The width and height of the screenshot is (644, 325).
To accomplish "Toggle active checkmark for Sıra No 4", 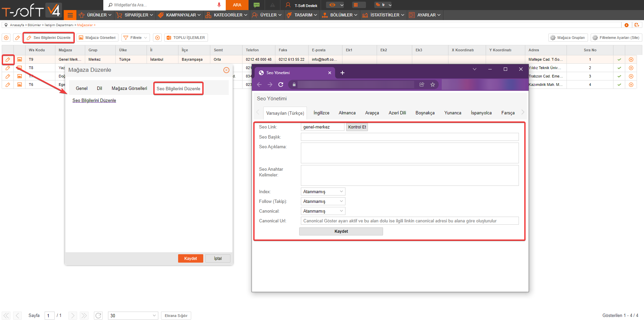I will (619, 85).
